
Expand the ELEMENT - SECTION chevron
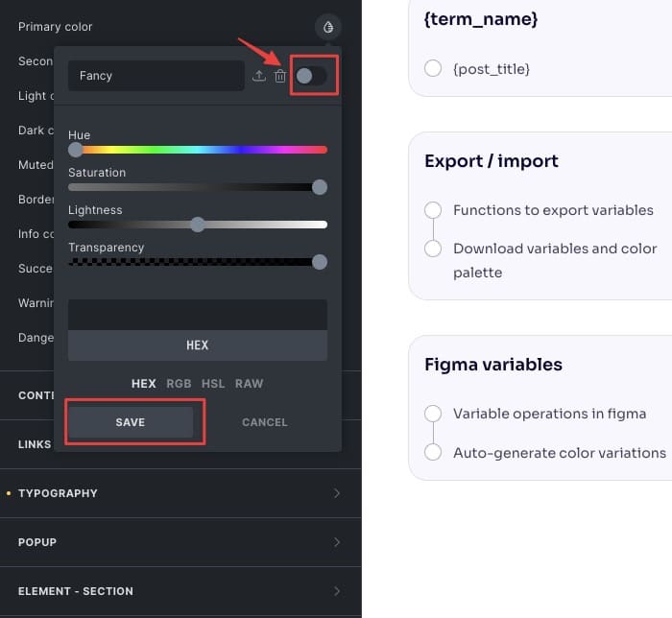pyautogui.click(x=337, y=591)
